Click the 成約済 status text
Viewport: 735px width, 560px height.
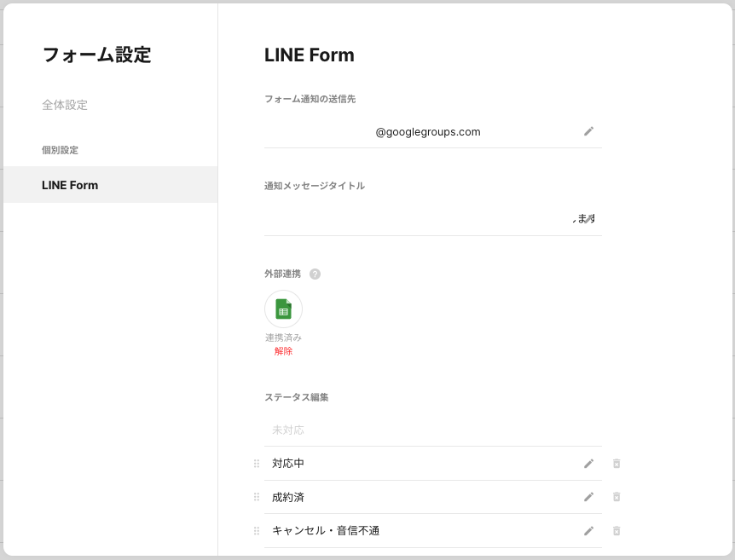pyautogui.click(x=288, y=497)
